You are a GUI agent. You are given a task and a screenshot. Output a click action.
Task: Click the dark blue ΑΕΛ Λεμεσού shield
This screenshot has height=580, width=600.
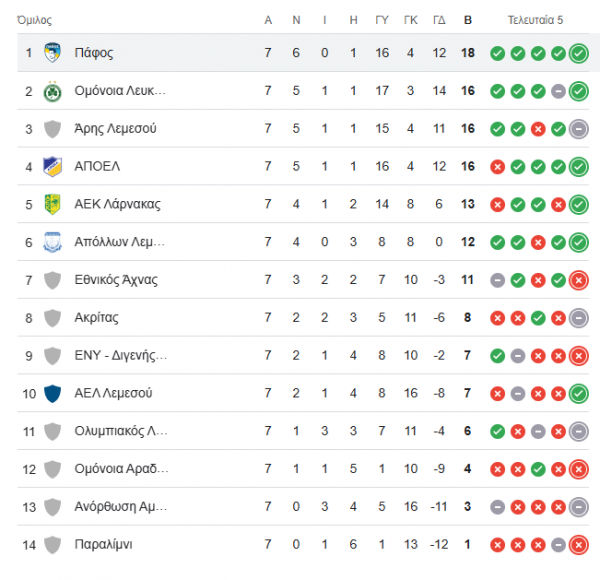(52, 394)
